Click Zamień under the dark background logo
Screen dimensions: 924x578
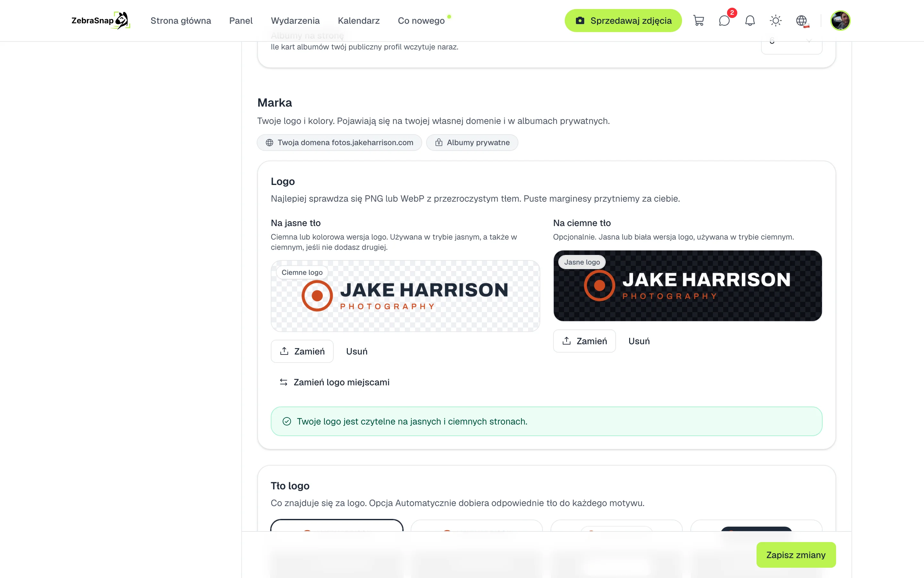[x=584, y=341]
